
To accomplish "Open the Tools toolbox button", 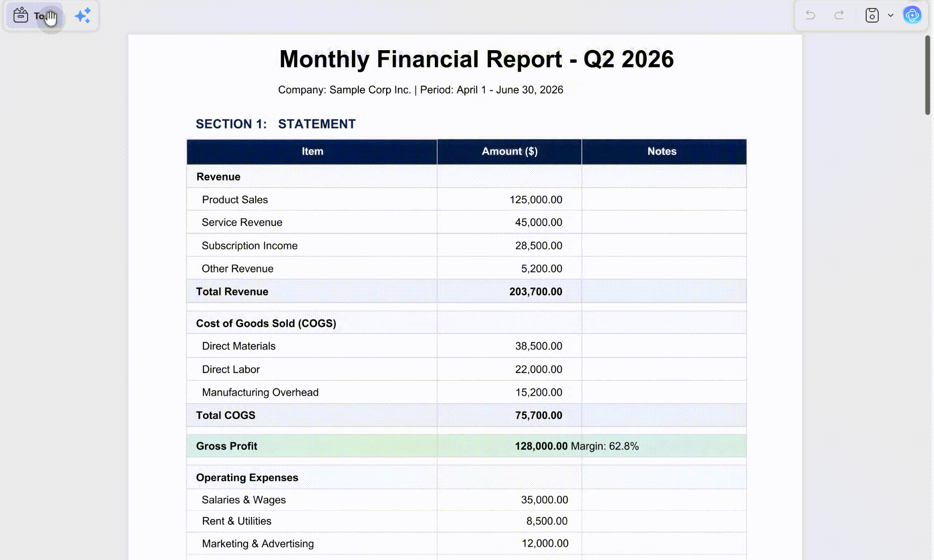I will [34, 16].
